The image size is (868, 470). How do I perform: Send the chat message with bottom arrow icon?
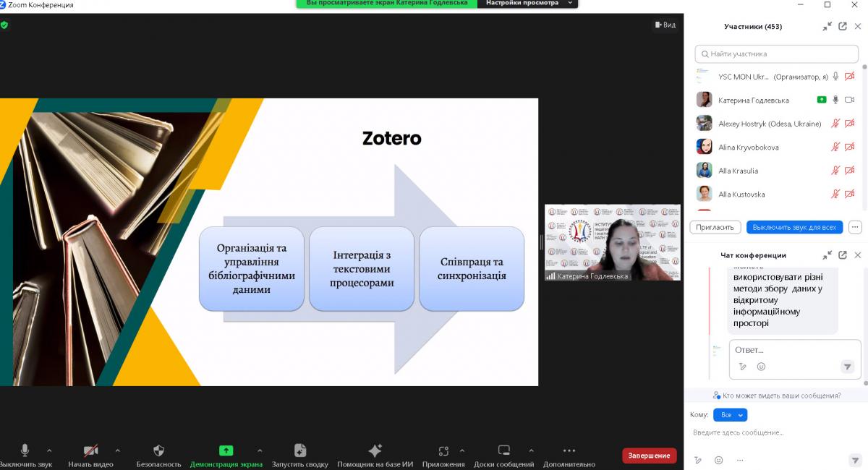tap(855, 460)
